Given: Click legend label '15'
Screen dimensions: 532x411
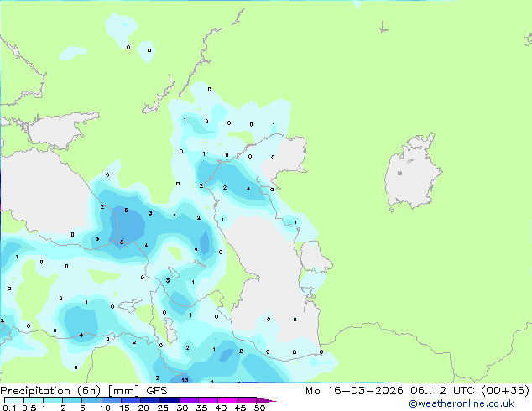Looking at the screenshot, I should (x=124, y=408).
